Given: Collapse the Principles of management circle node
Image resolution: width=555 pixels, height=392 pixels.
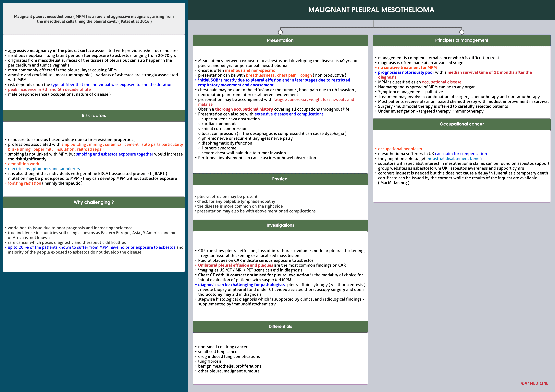Looking at the screenshot, I should click(x=461, y=32).
